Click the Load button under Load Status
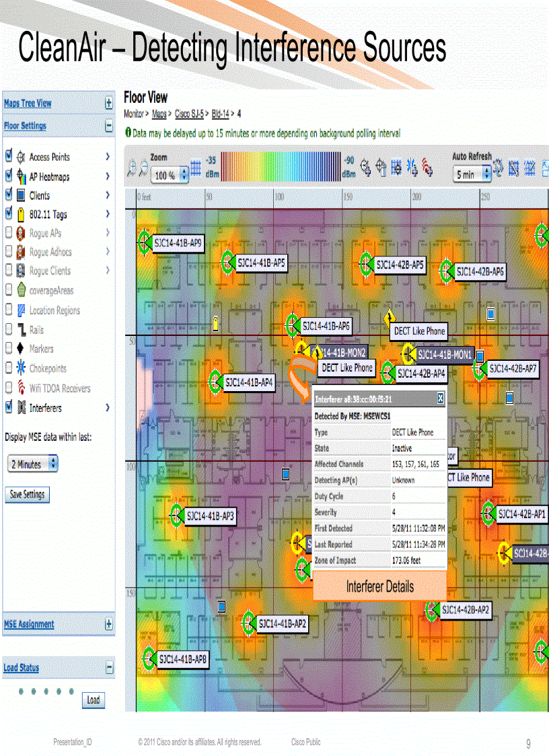The height and width of the screenshot is (756, 549). coord(93,700)
